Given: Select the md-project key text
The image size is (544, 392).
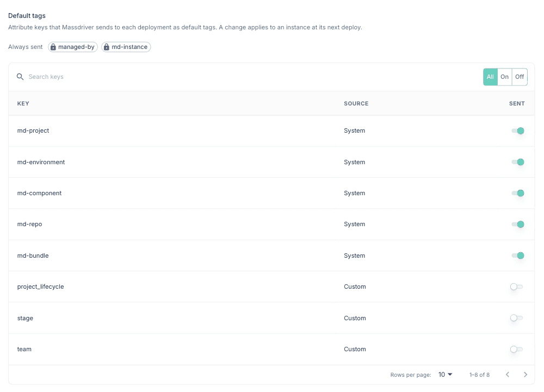Looking at the screenshot, I should [33, 130].
